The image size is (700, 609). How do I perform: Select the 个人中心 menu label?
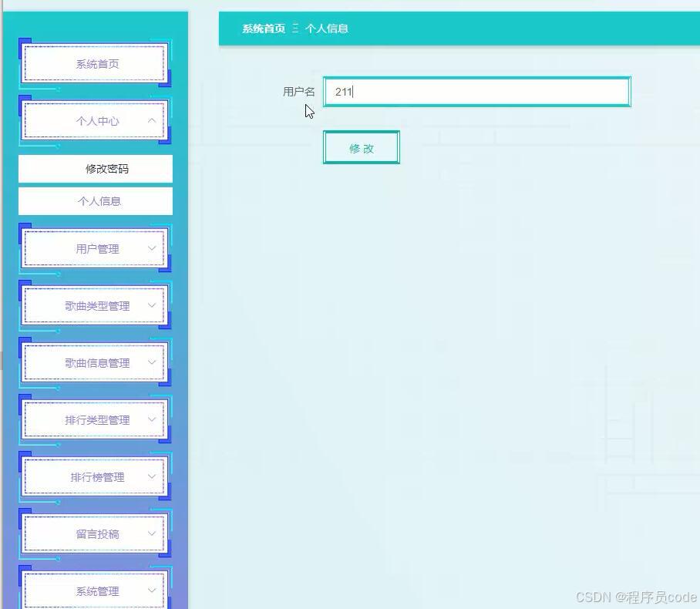(97, 121)
